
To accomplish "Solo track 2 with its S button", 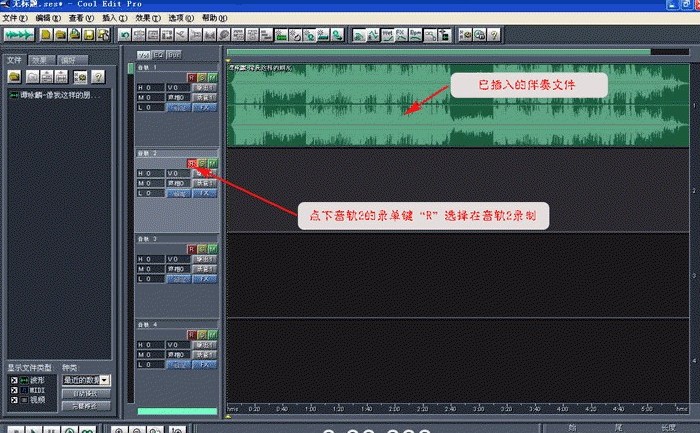I will point(202,163).
